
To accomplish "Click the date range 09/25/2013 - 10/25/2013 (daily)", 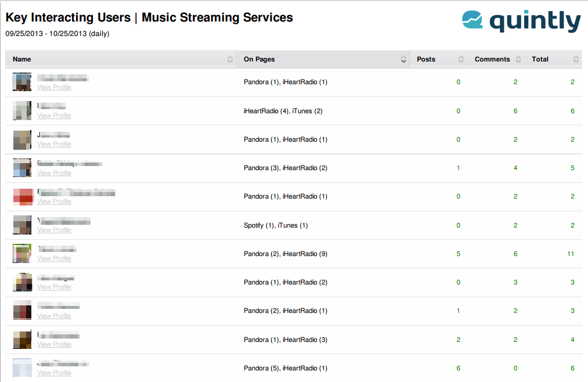I will click(57, 33).
